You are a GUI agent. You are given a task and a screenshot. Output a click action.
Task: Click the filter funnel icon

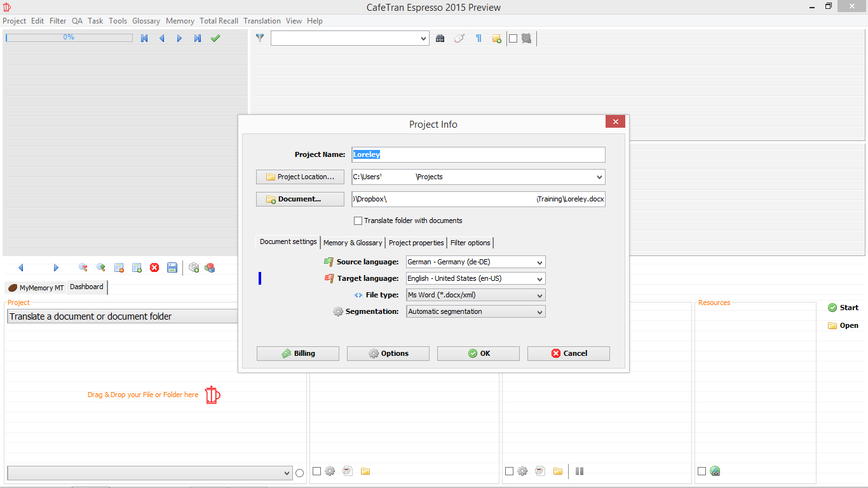260,38
